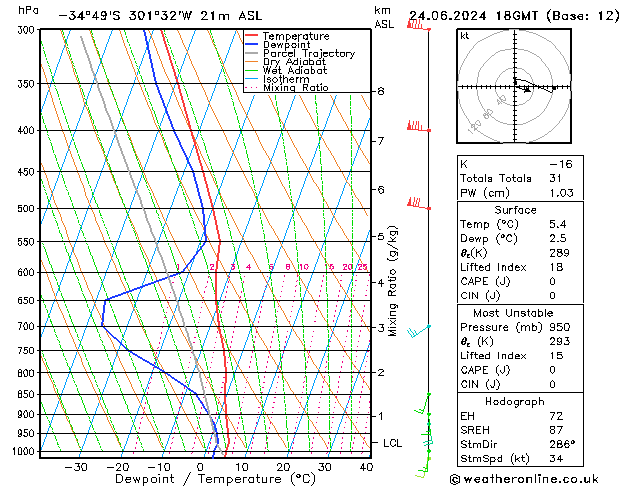Image resolution: width=629 pixels, height=486 pixels.
Task: Select the 'Dewpoint' legend label
Action: (x=286, y=45)
